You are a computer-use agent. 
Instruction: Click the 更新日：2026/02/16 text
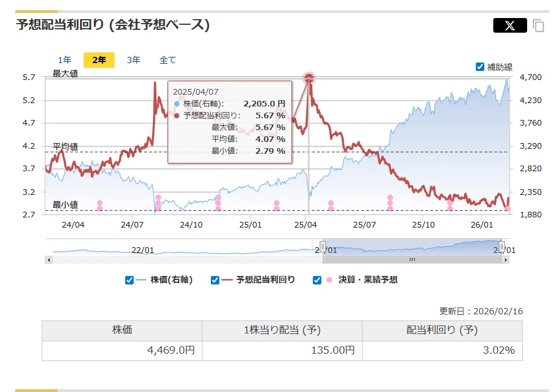coord(481,311)
